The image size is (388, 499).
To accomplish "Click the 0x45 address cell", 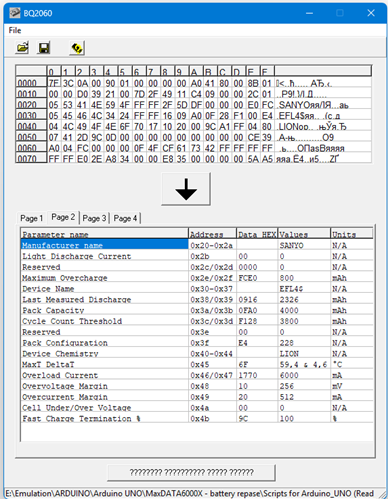I will pos(213,365).
